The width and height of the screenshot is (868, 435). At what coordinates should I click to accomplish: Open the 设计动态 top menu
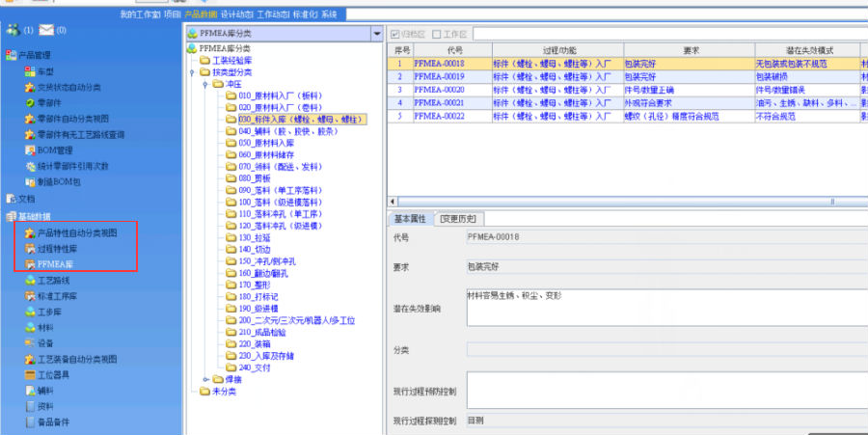coord(237,14)
